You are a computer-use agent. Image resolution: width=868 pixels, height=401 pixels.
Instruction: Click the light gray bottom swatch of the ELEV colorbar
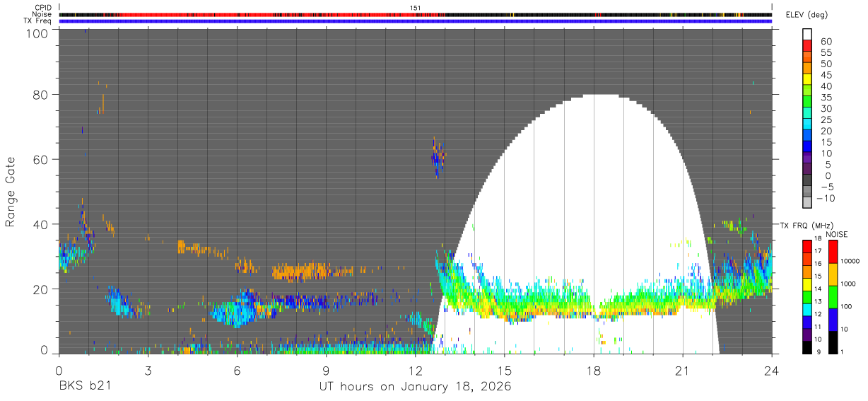807,204
